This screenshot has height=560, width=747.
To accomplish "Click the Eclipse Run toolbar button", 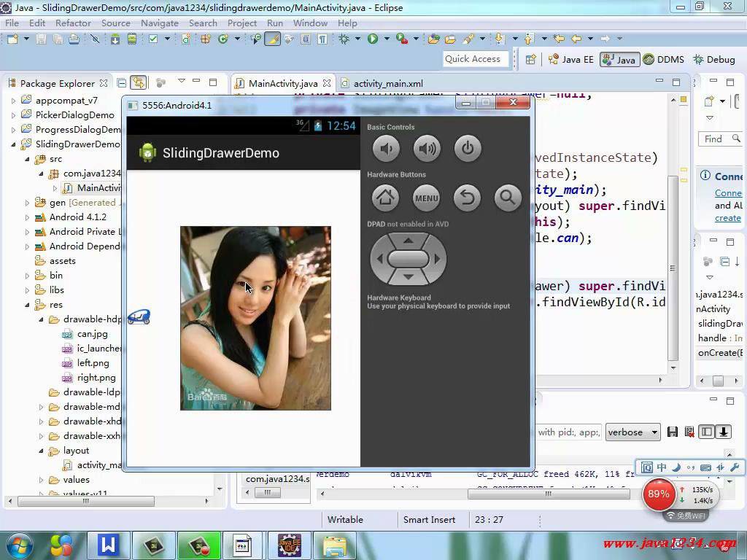I will pos(373,39).
